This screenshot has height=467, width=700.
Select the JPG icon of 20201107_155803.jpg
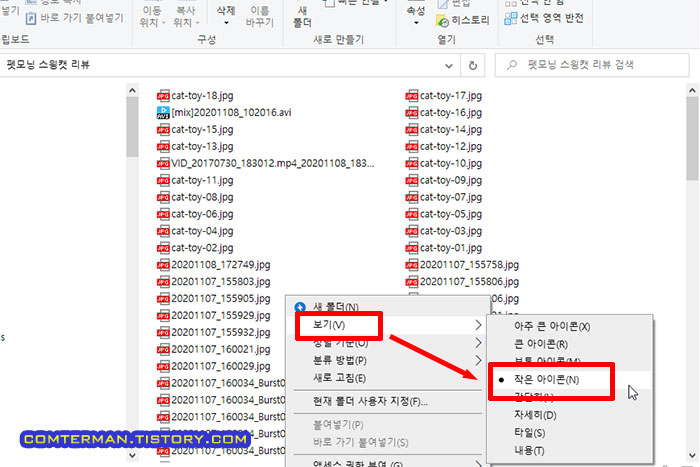tap(163, 282)
